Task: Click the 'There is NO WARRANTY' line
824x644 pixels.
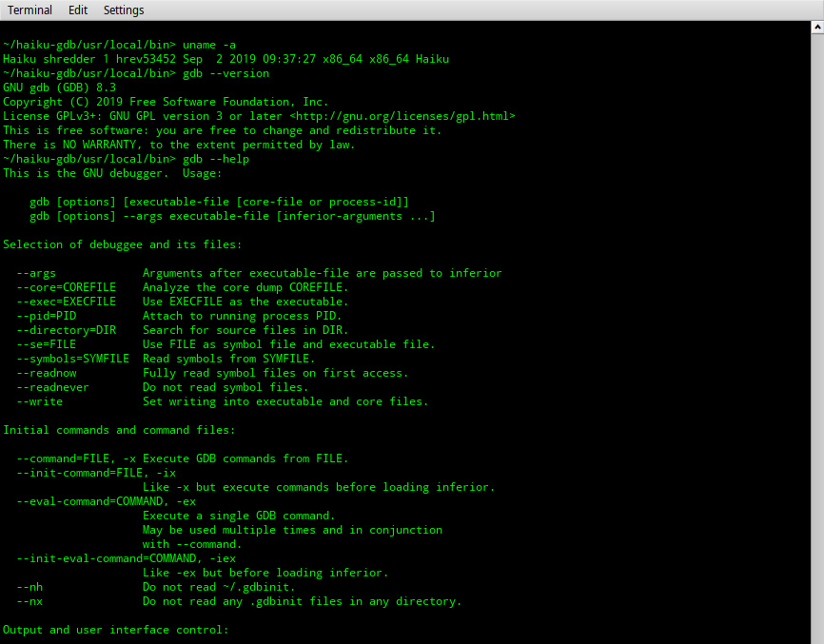Action: tap(179, 145)
